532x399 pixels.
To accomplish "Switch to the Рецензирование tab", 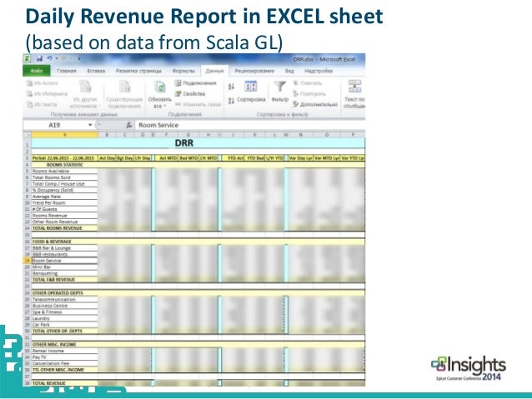I will 254,71.
